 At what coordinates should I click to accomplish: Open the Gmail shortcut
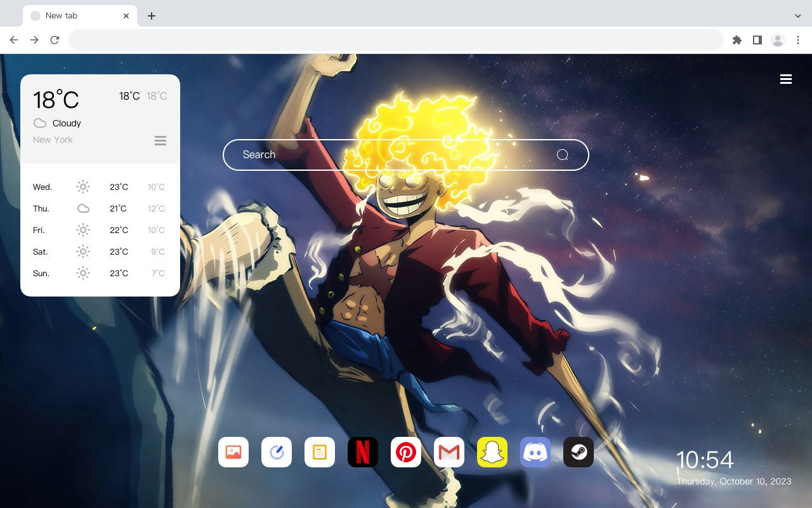[x=449, y=452]
